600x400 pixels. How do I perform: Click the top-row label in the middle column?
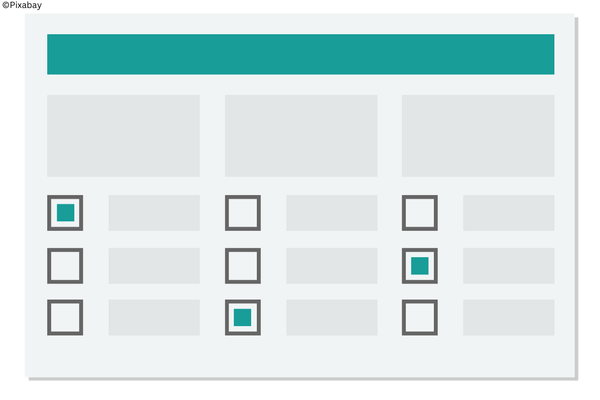332,213
